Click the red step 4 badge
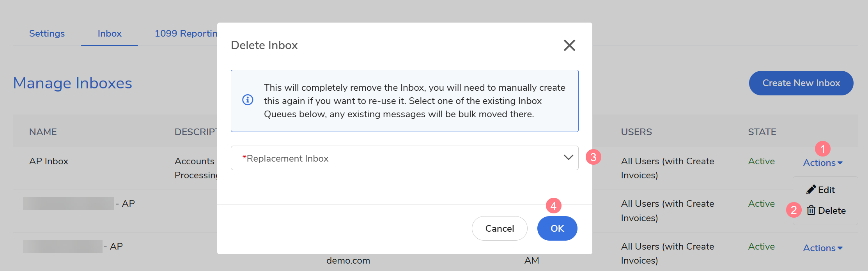The width and height of the screenshot is (868, 271). click(x=553, y=206)
